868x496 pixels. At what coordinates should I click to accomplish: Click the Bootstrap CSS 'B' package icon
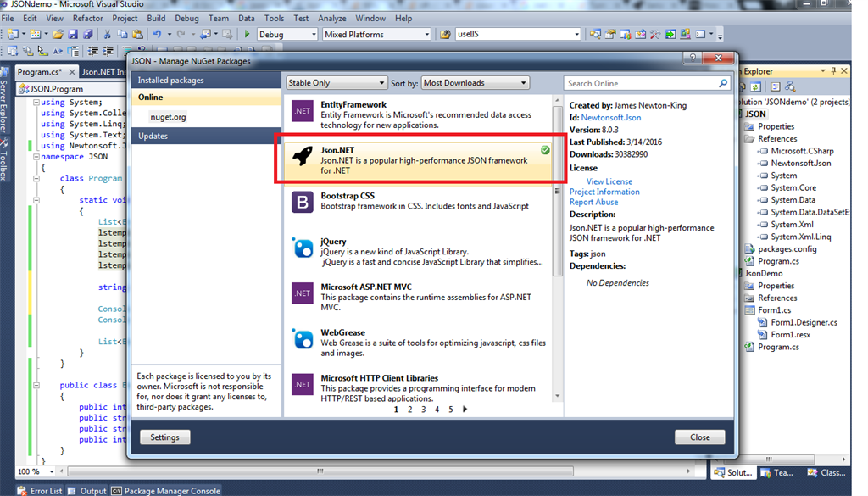click(303, 203)
